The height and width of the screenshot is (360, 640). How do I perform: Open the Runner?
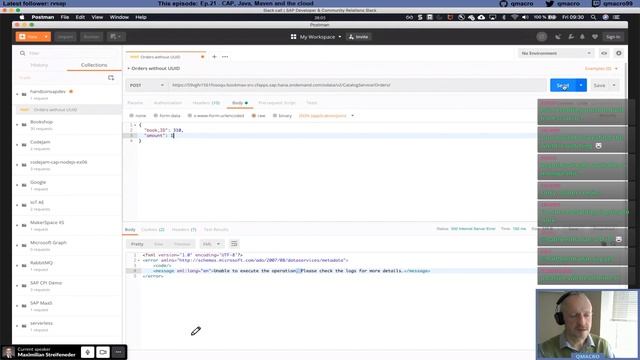pyautogui.click(x=91, y=37)
